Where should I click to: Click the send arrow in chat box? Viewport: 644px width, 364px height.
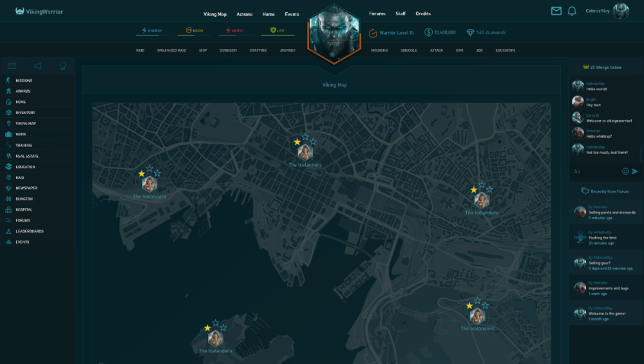634,171
